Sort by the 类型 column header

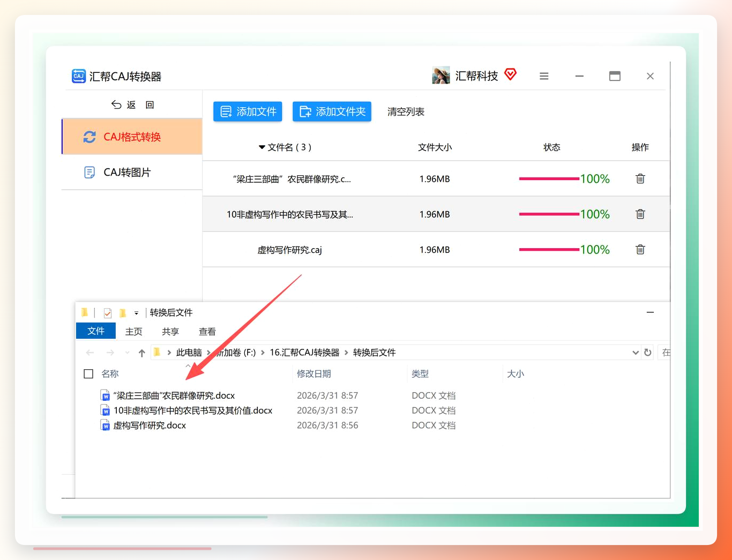point(420,374)
